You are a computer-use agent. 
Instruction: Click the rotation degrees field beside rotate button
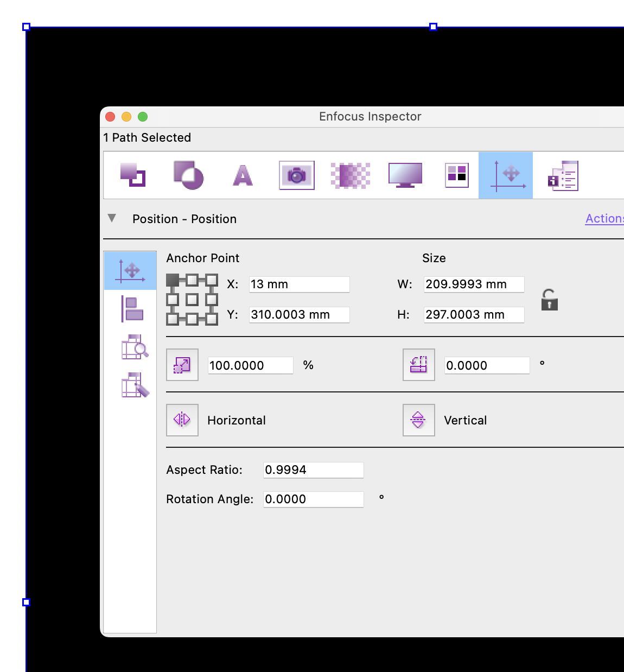(487, 365)
